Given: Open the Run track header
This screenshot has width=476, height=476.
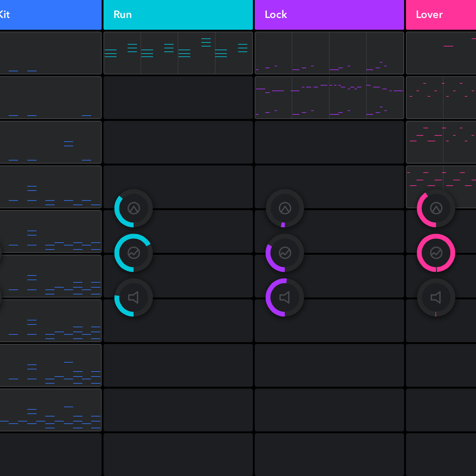Looking at the screenshot, I should pos(178,15).
